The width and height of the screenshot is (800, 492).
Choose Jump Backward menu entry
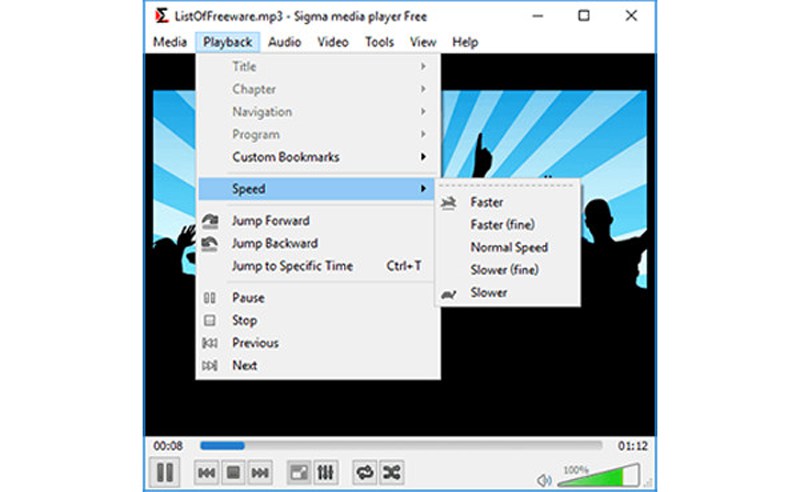(x=317, y=243)
